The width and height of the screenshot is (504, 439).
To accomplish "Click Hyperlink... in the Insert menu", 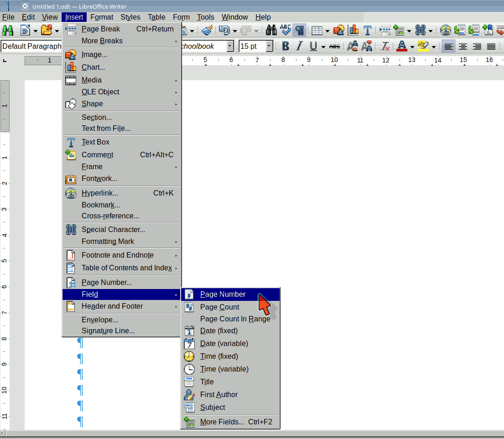I will pos(99,193).
